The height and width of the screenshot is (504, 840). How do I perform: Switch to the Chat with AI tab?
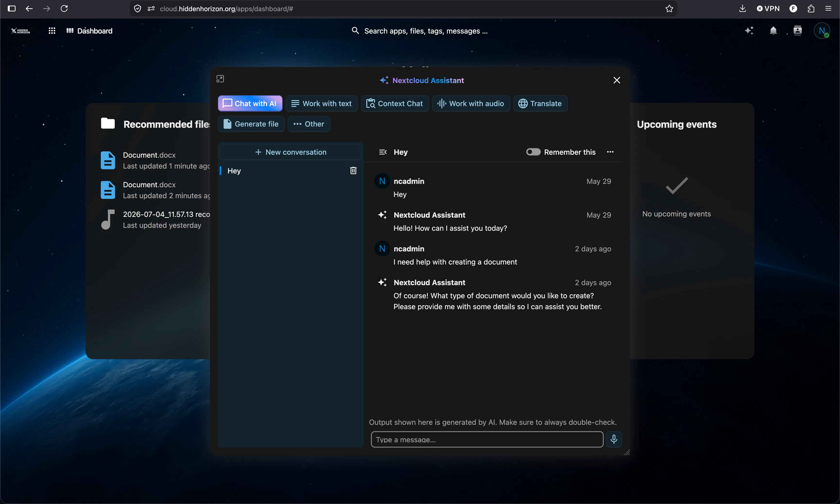(x=250, y=103)
